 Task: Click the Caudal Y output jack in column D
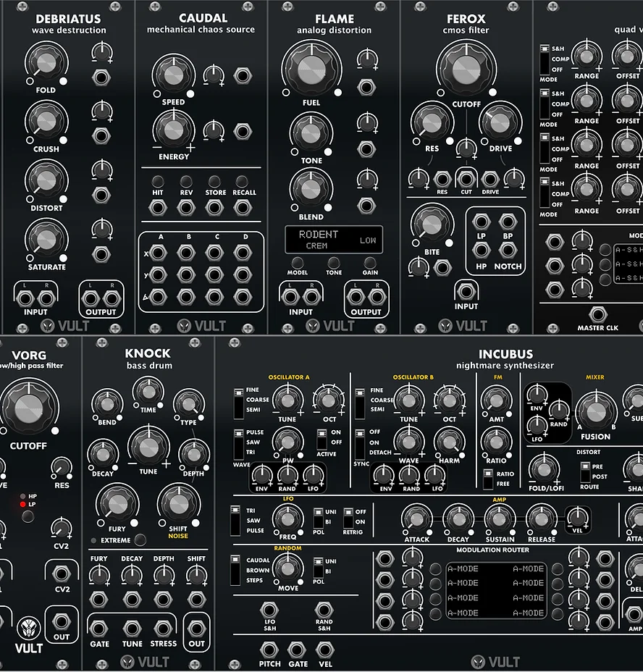coord(242,274)
